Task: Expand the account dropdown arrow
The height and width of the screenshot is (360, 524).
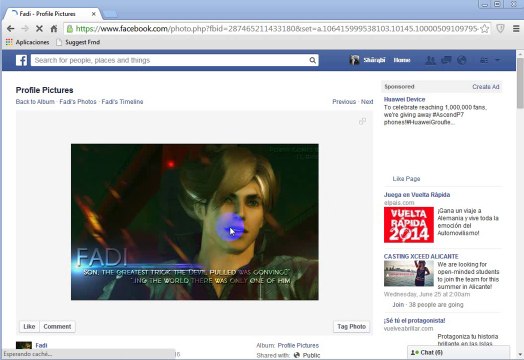Action: click(497, 60)
